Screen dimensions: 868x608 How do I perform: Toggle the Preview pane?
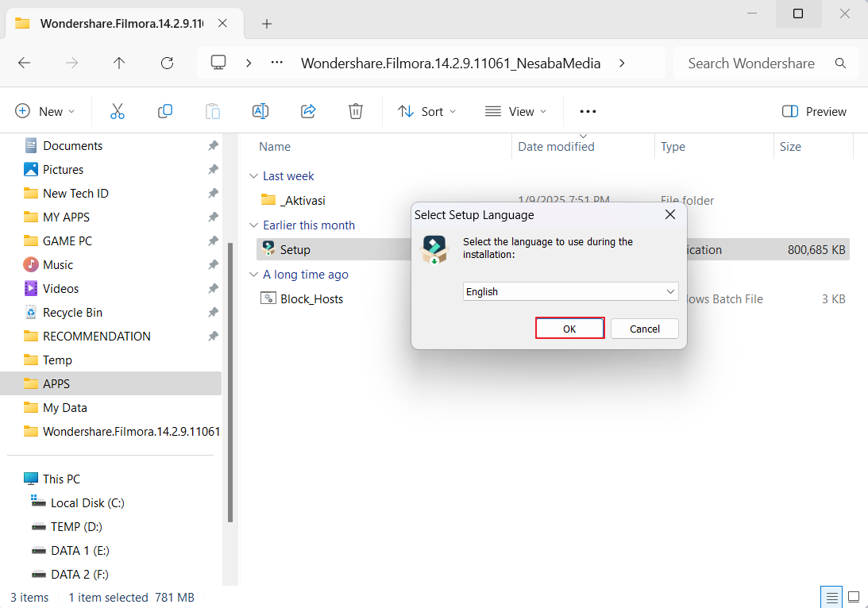pyautogui.click(x=814, y=112)
